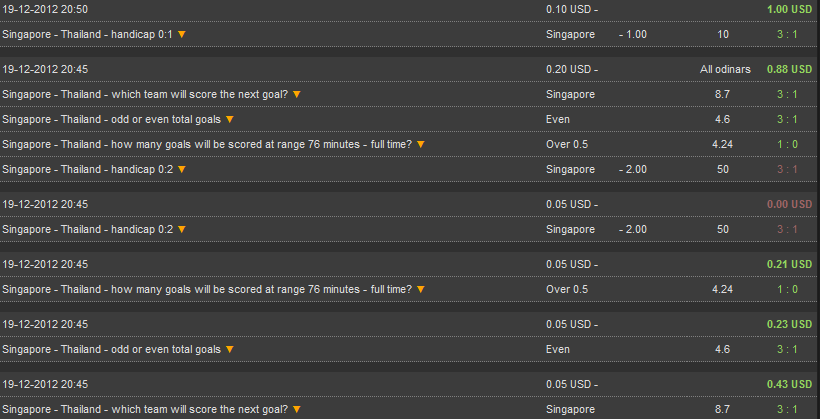Click the green 0.21 USD payout
Screen dimensions: 820x419
[x=789, y=264]
